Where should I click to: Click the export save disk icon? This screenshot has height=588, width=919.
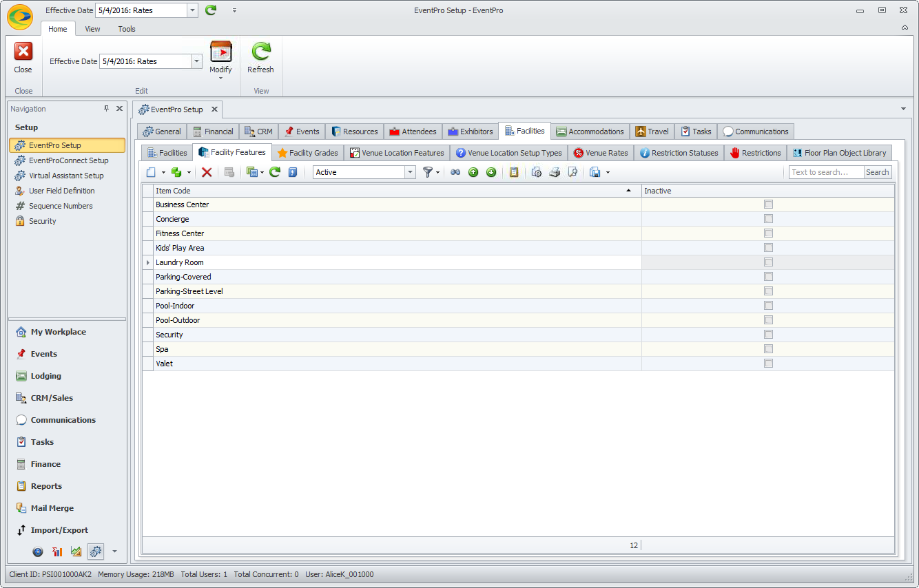[x=595, y=172]
